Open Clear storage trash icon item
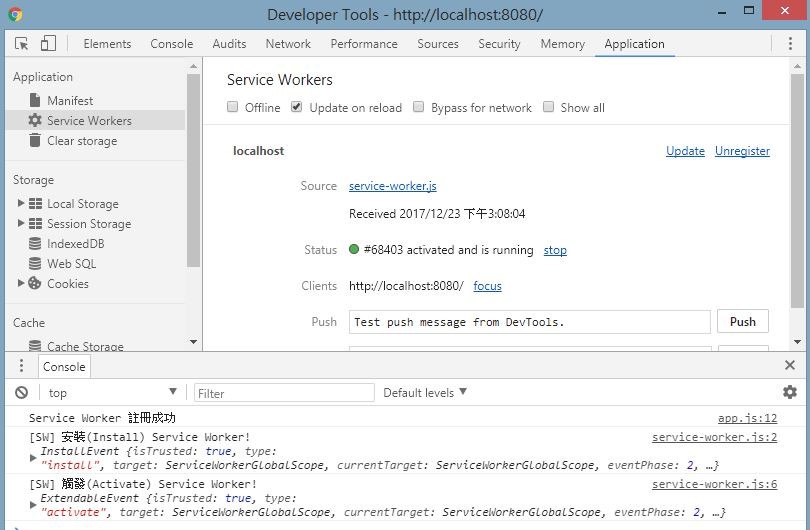Image resolution: width=810 pixels, height=530 pixels. (x=73, y=141)
